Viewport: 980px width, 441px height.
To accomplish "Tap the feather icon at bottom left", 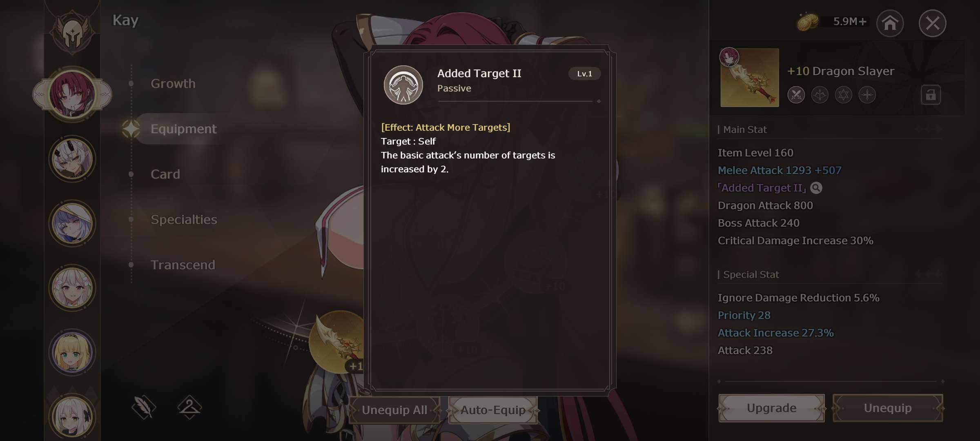I will [144, 407].
